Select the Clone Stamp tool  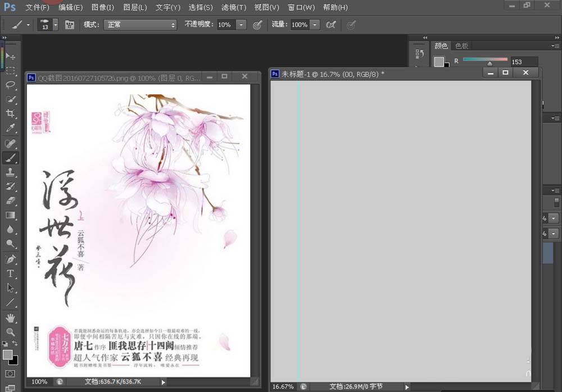click(x=10, y=172)
